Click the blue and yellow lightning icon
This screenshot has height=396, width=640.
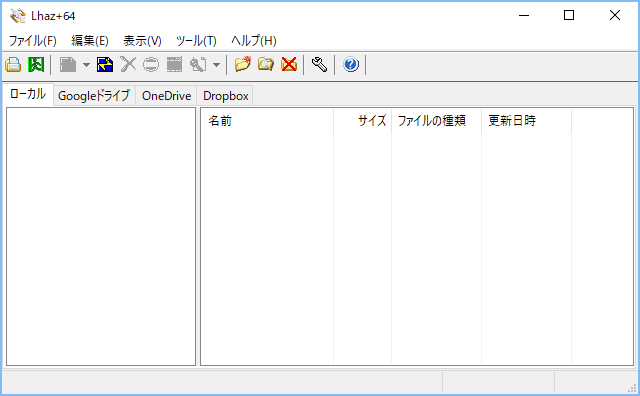click(x=105, y=65)
